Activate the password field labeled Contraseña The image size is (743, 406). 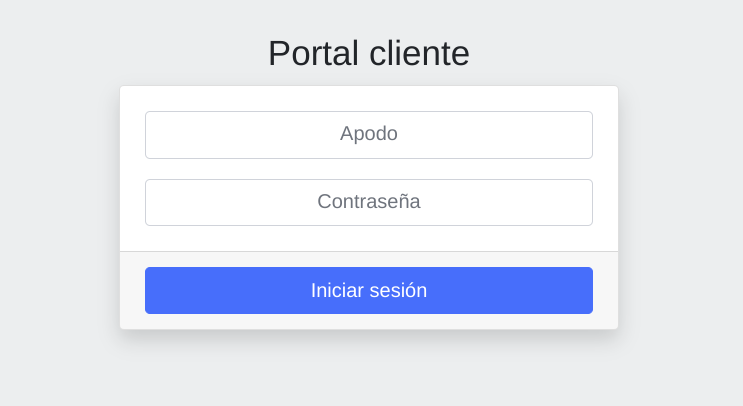tap(368, 202)
